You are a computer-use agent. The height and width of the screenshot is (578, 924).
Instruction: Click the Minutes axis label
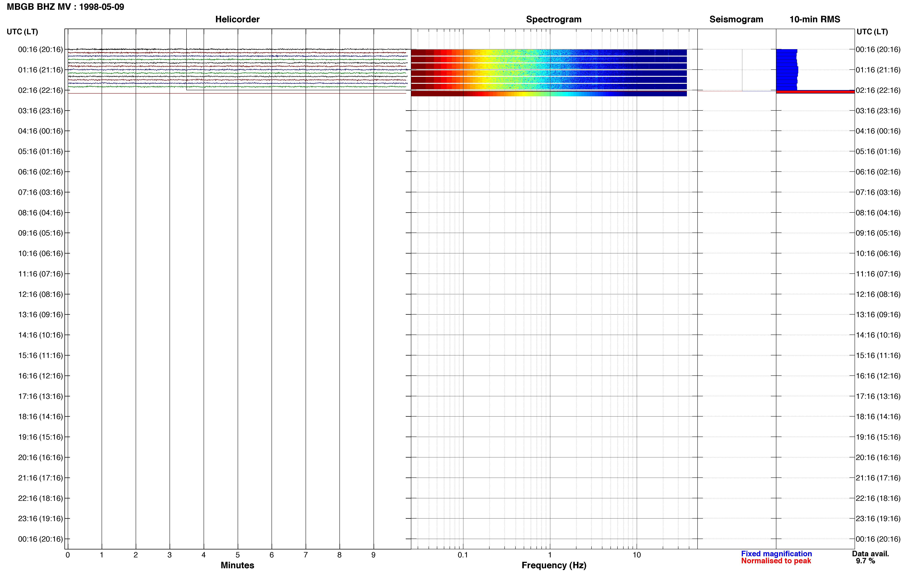237,565
